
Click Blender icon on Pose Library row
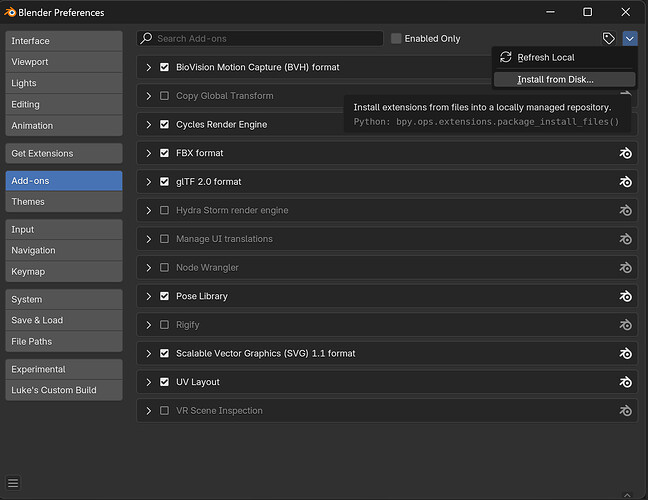point(625,296)
